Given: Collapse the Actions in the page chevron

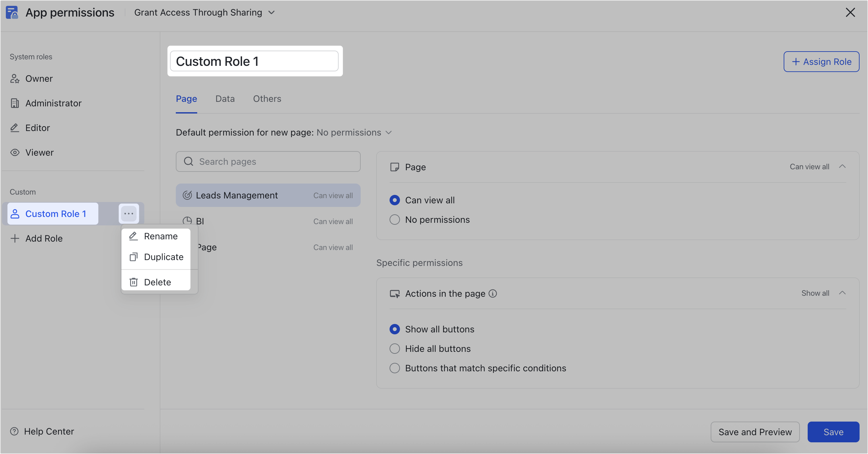Looking at the screenshot, I should [x=842, y=293].
